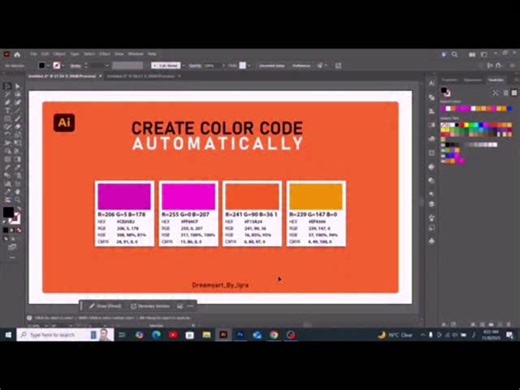Switch Swatches panel to thumbnail view
520x390 pixels.
[x=514, y=93]
